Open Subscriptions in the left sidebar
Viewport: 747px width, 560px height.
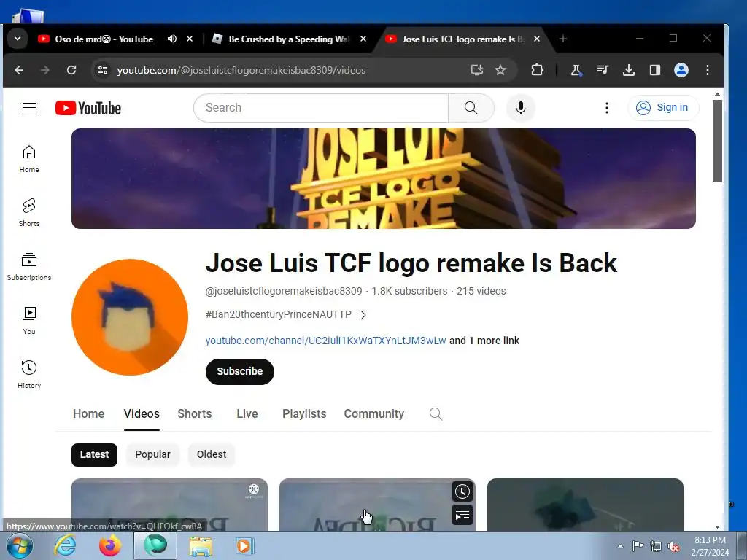(x=29, y=267)
